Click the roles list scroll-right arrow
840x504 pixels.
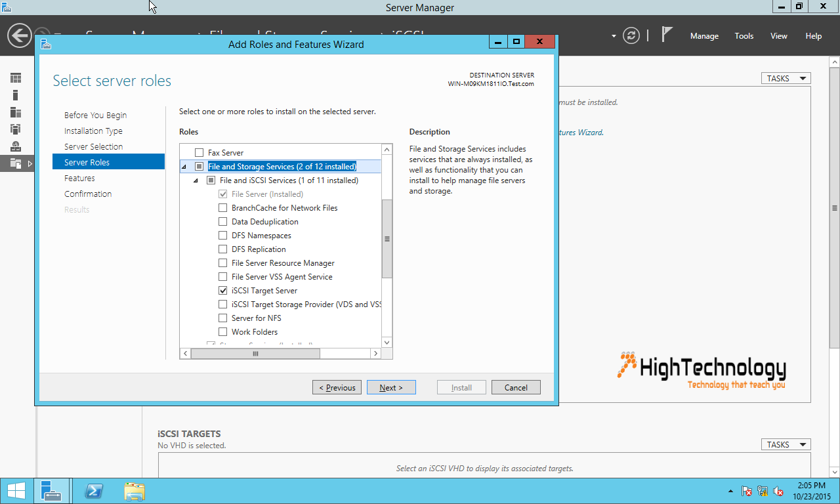click(x=375, y=354)
